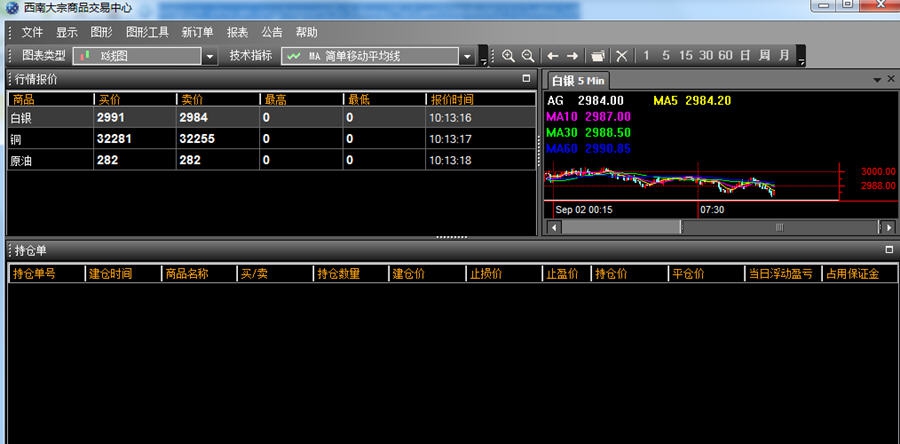The width and height of the screenshot is (900, 444).
Task: Click the MA5 2984.20 indicator label
Action: (692, 100)
